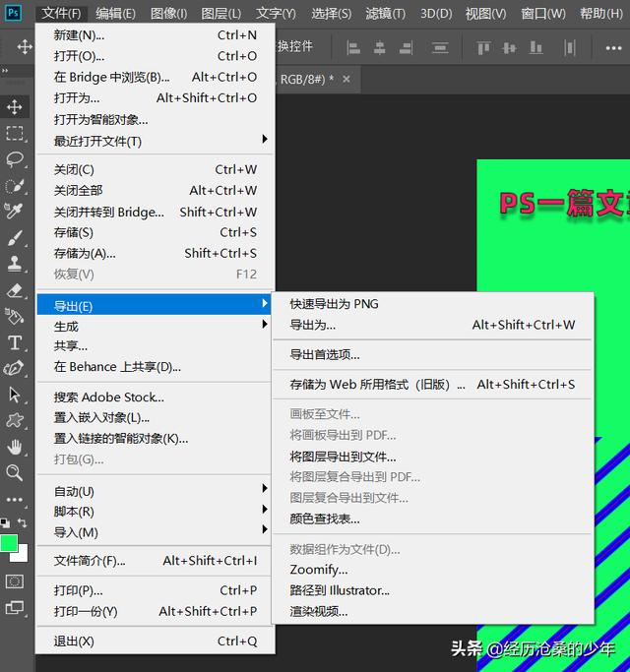The image size is (630, 672).
Task: Select the Paint Bucket tool
Action: coord(15,317)
